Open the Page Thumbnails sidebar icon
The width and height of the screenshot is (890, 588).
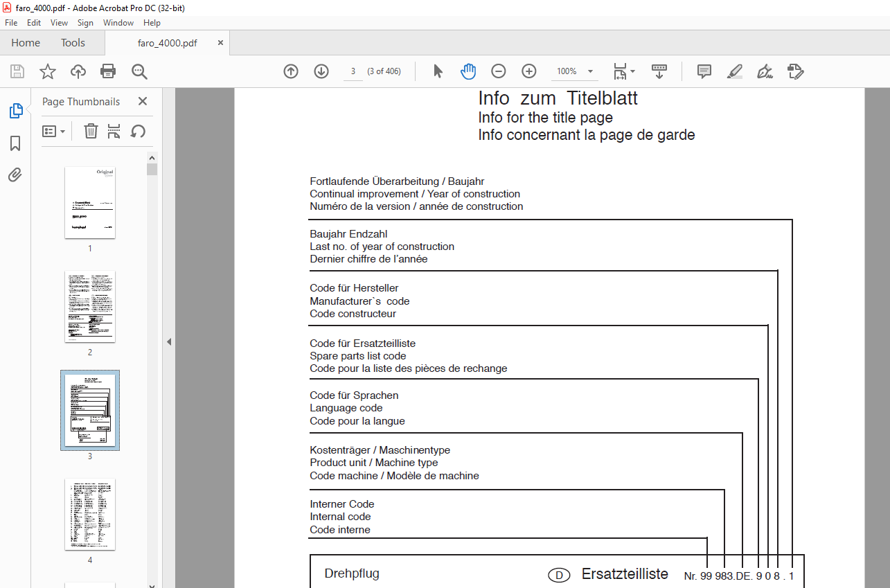[15, 110]
